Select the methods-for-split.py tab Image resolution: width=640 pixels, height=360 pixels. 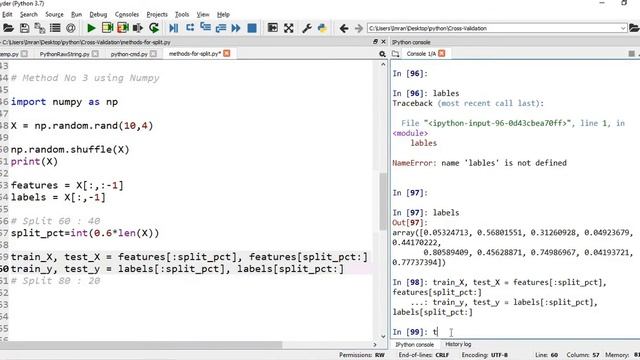click(x=195, y=53)
